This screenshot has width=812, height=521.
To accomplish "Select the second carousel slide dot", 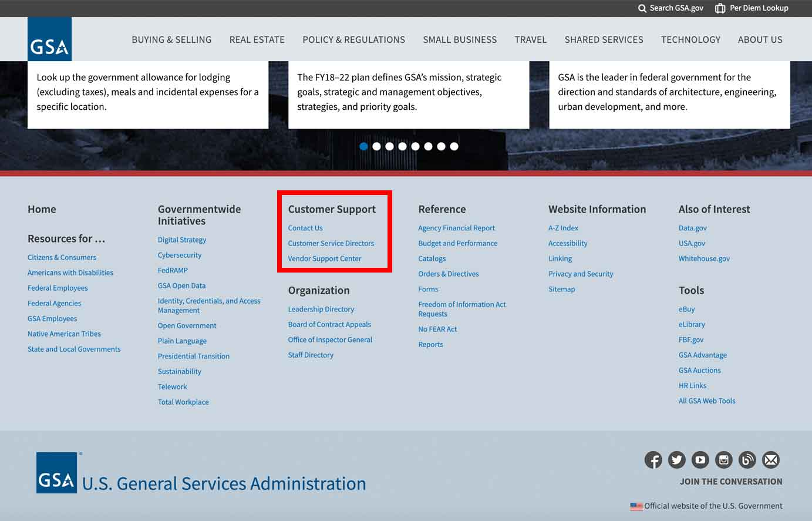I will [376, 146].
